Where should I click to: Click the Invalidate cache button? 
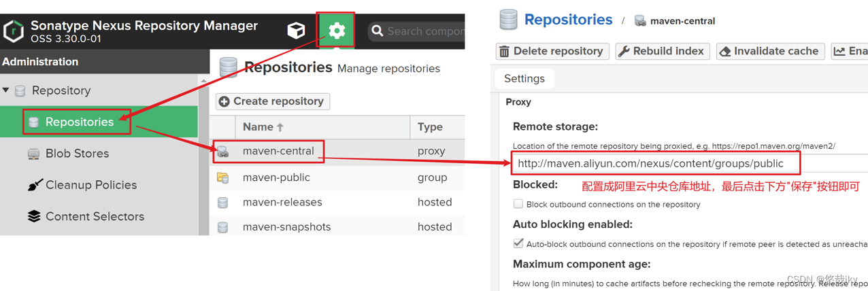click(770, 51)
